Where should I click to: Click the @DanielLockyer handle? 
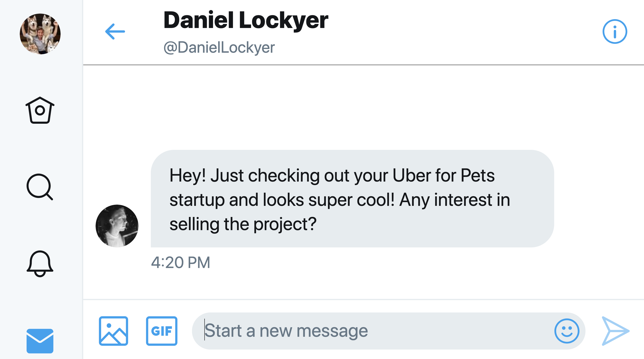pos(219,47)
